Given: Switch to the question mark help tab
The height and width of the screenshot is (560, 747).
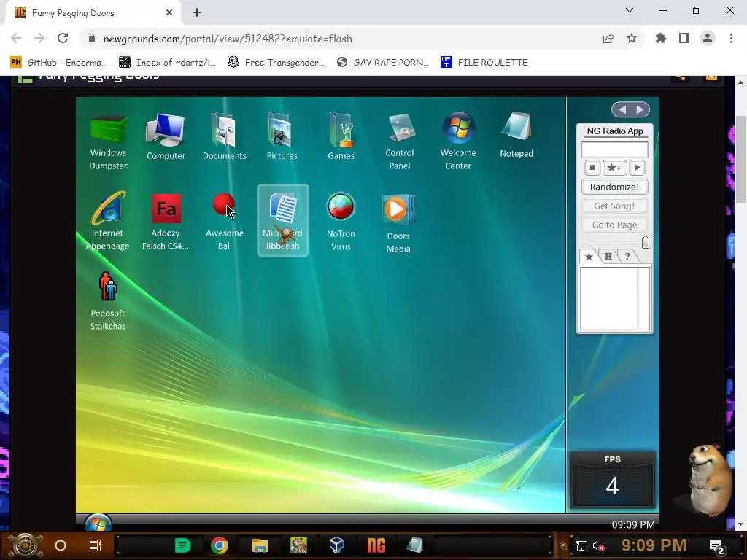Looking at the screenshot, I should click(x=627, y=257).
